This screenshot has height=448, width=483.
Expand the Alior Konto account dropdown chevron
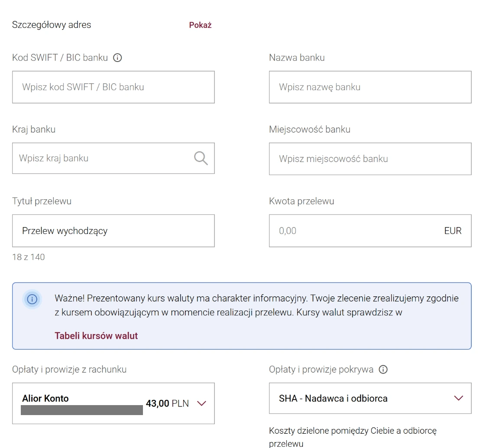tap(201, 403)
